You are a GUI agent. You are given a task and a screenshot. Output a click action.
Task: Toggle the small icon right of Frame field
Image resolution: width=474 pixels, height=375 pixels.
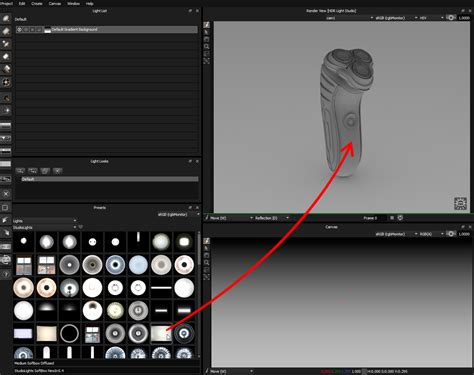coord(392,218)
